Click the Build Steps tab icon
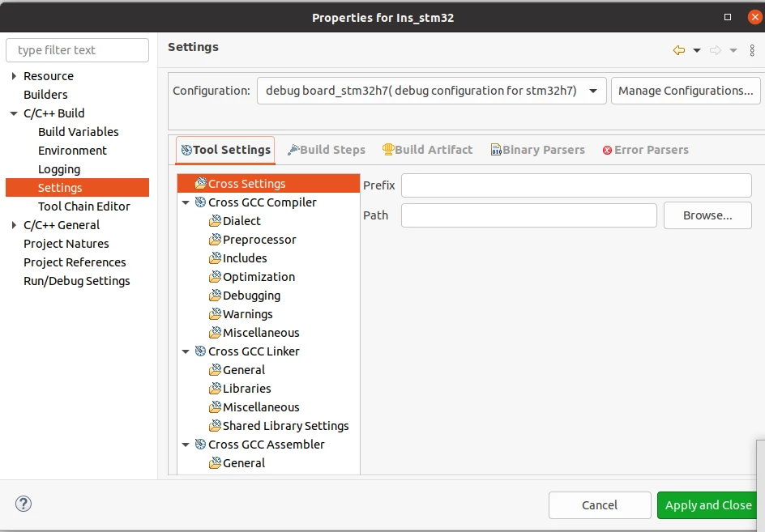 [x=293, y=150]
